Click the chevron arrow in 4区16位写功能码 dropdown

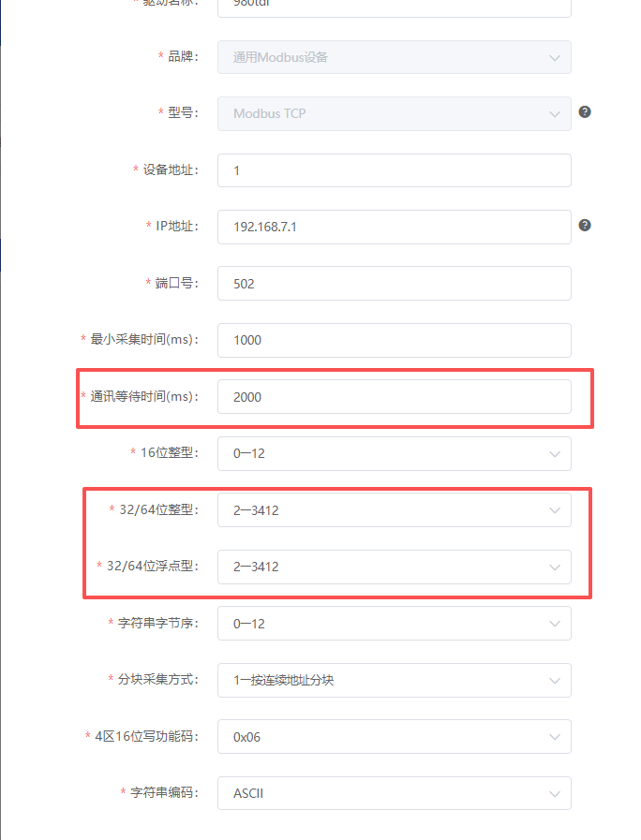point(555,737)
